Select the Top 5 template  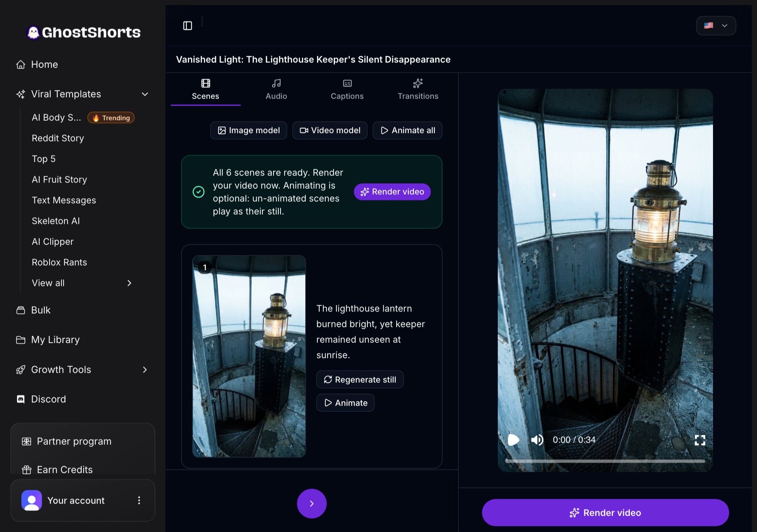point(44,159)
